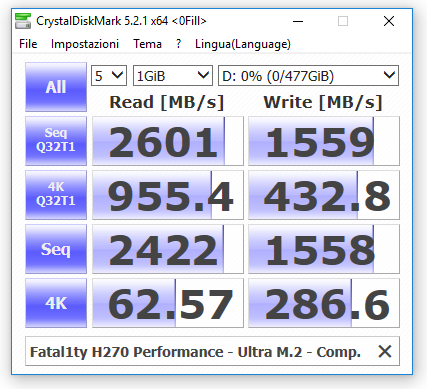
Task: Open the Lingua(Language) menu
Action: (x=243, y=44)
